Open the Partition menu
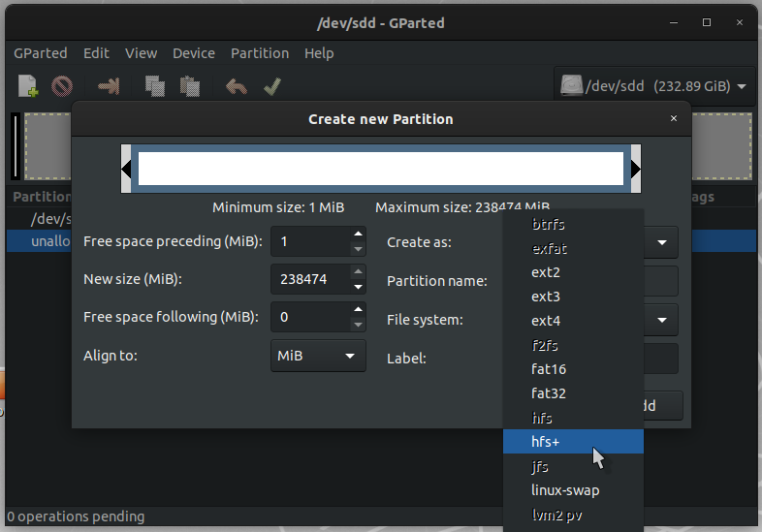The width and height of the screenshot is (762, 532). pos(260,53)
